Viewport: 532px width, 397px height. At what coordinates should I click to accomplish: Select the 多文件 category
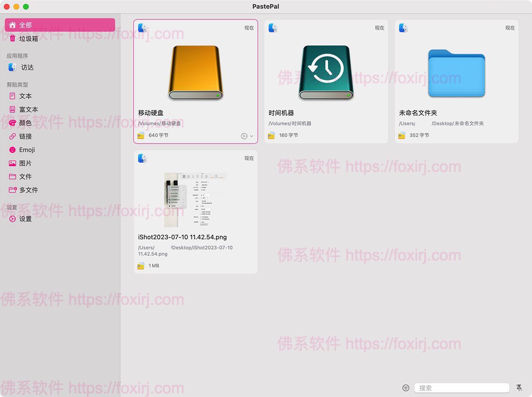(x=28, y=190)
